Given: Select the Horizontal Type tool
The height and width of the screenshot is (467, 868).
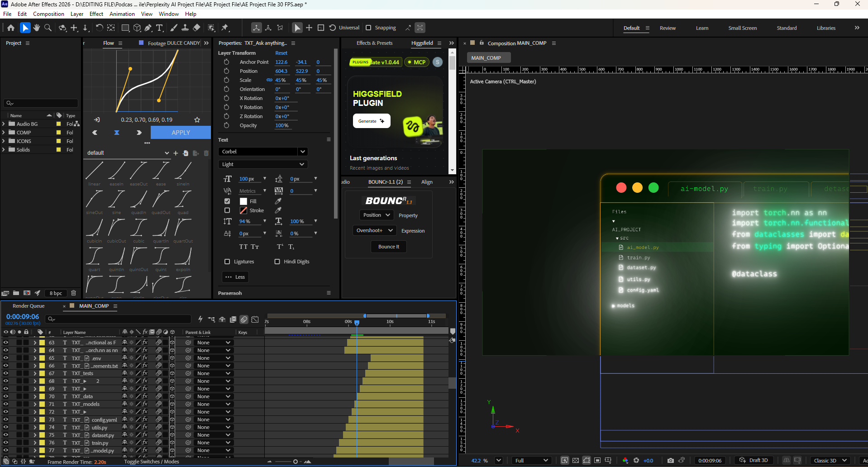Looking at the screenshot, I should [x=159, y=28].
